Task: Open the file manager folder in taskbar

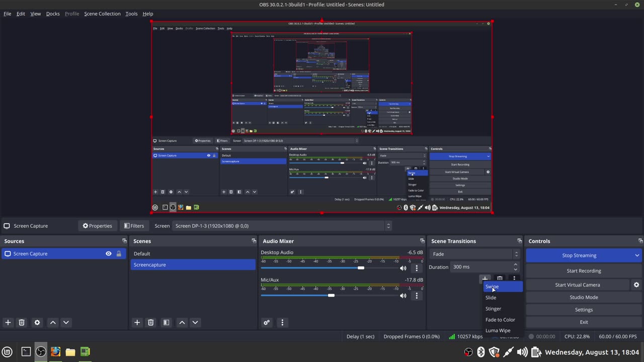Action: pos(70,352)
